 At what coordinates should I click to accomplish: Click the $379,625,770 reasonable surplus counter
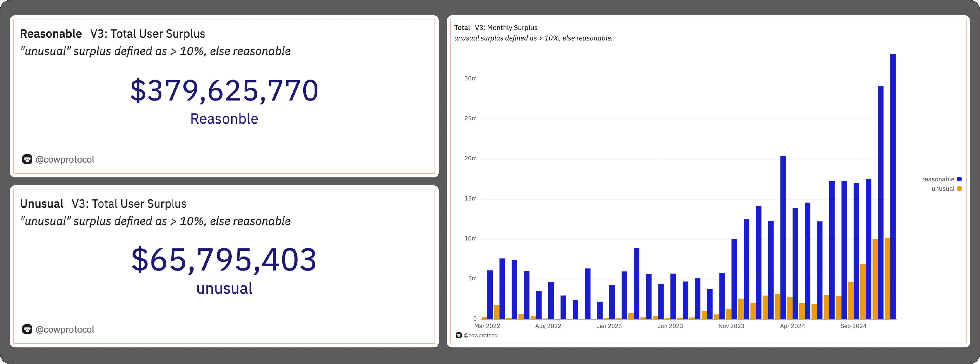(x=224, y=91)
